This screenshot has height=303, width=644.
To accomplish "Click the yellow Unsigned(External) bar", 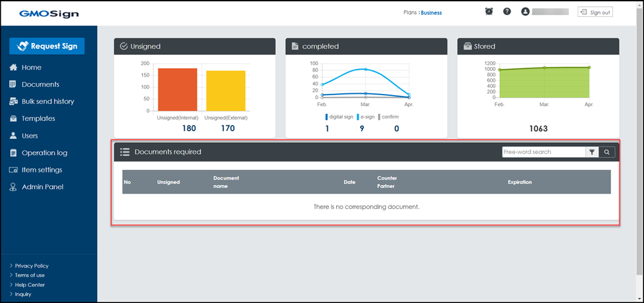I will tap(226, 91).
